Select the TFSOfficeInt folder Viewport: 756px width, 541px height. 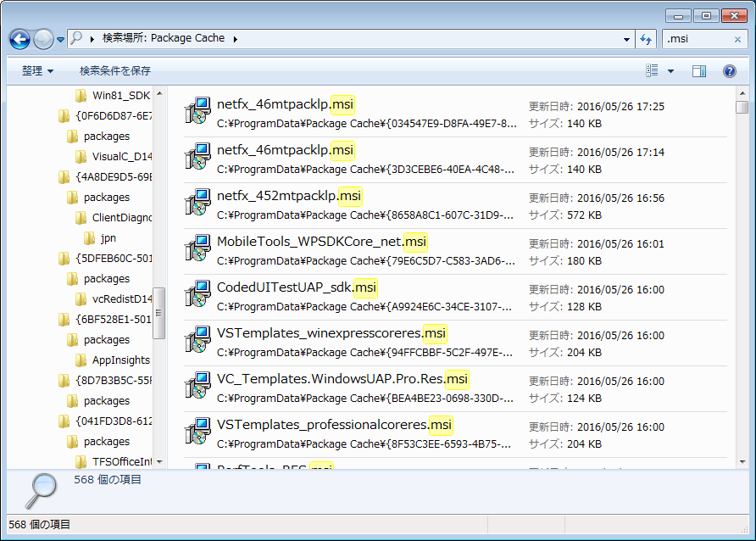coord(114,461)
